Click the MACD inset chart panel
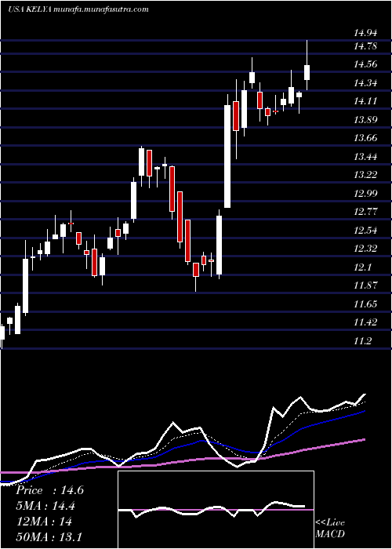 216,510
